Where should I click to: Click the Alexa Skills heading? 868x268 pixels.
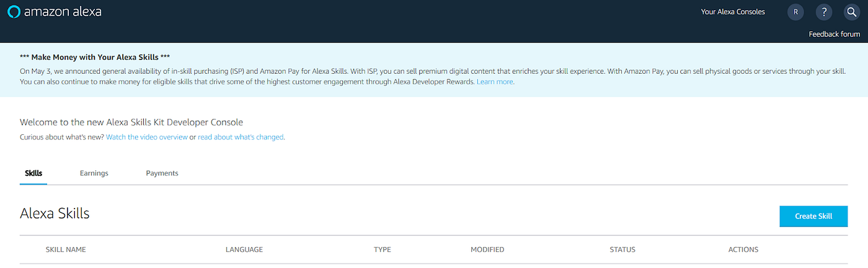pos(55,214)
